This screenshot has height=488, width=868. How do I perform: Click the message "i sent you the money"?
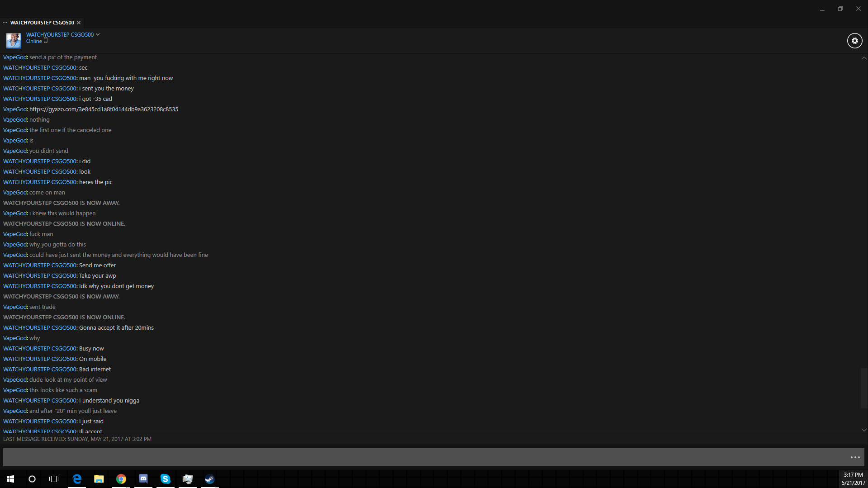click(x=106, y=89)
